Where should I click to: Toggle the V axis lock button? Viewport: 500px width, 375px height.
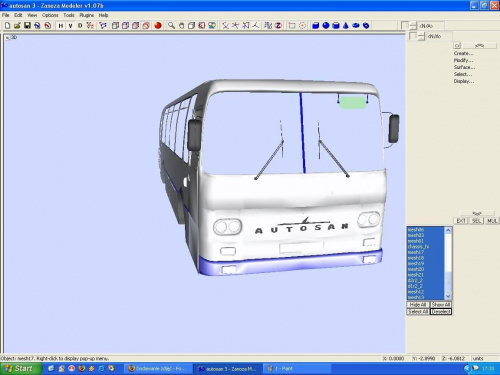(70, 25)
